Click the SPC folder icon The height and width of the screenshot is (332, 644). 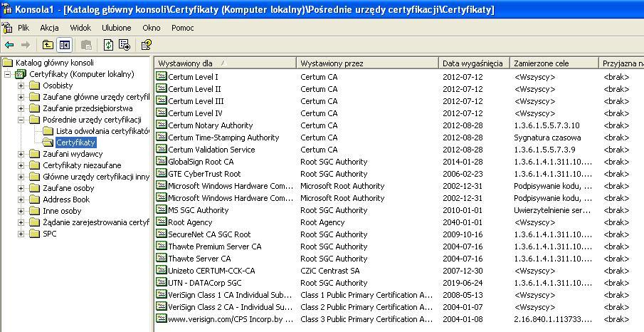34,234
